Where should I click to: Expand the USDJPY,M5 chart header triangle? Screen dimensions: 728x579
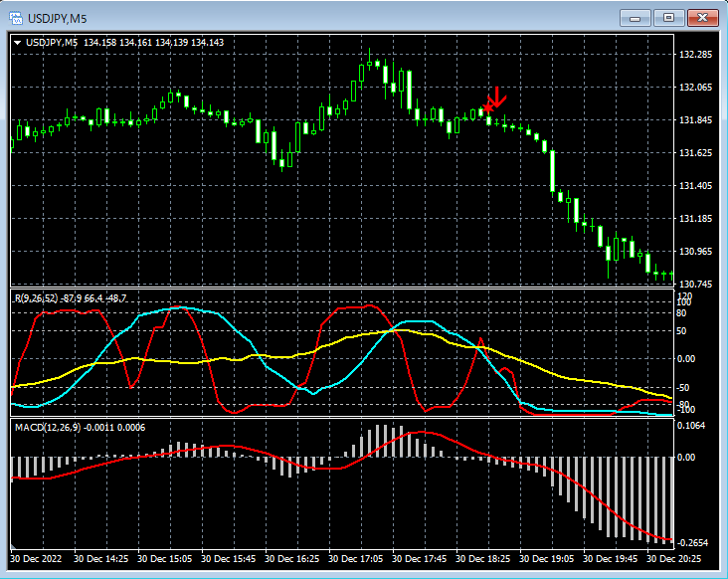coord(18,43)
